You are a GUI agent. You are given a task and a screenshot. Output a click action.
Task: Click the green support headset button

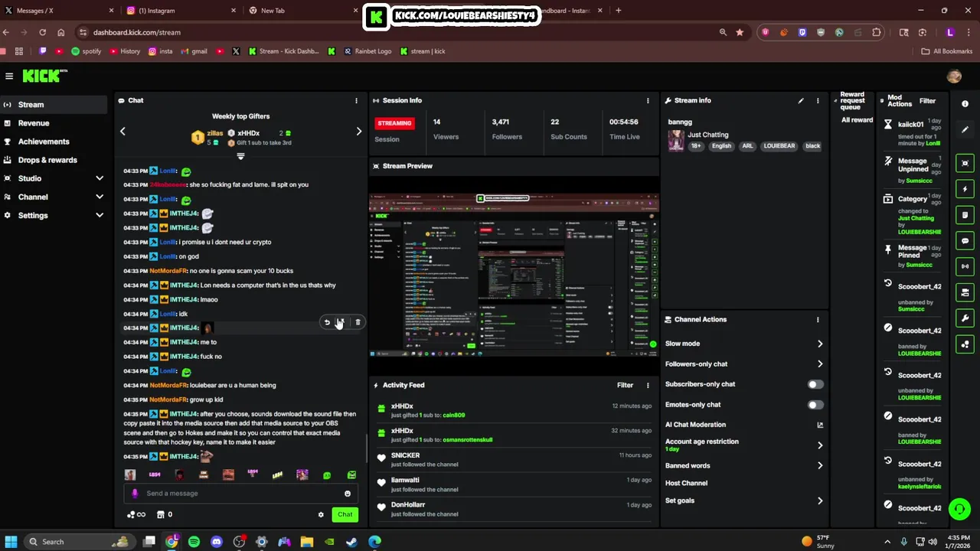[959, 508]
